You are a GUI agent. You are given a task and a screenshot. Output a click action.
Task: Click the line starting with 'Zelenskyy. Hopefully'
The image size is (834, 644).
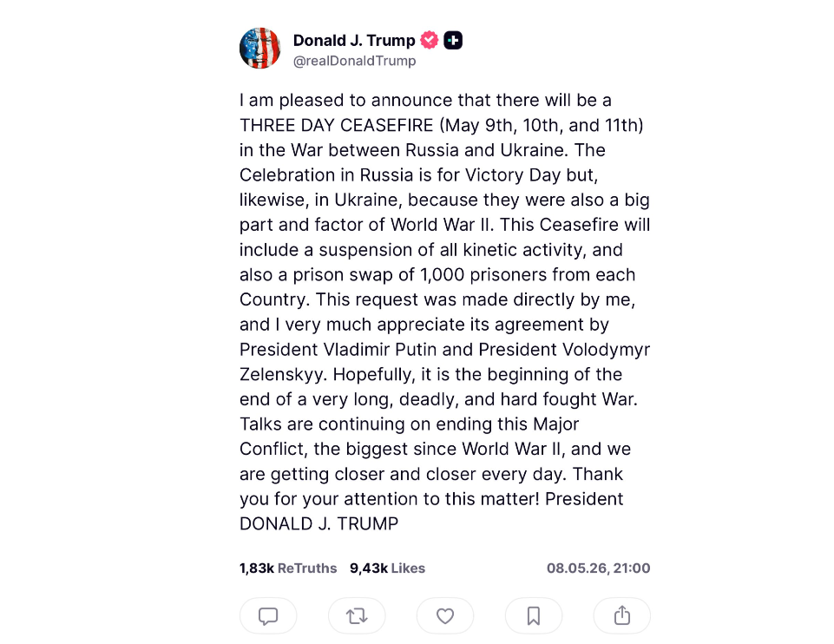[430, 374]
